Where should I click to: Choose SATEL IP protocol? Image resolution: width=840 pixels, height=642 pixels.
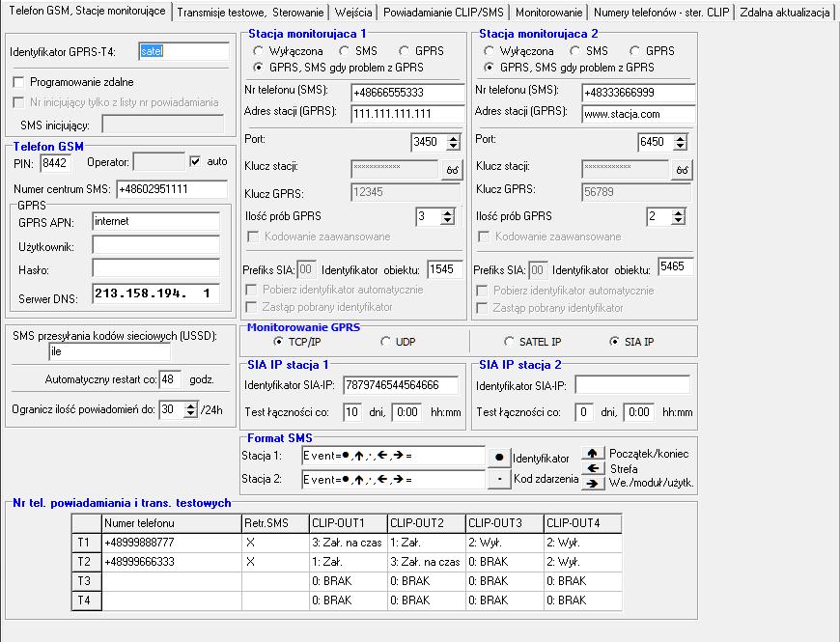[x=509, y=342]
